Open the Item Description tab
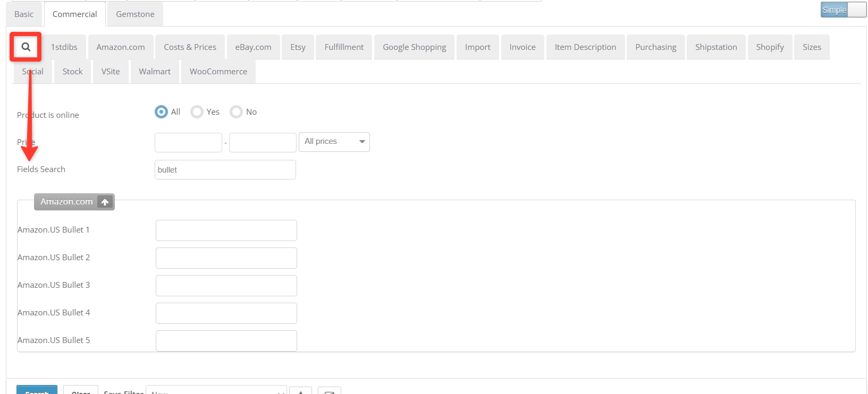Image resolution: width=868 pixels, height=394 pixels. 586,47
